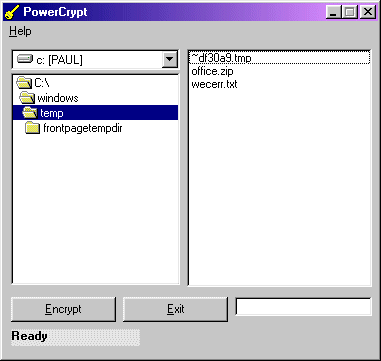The width and height of the screenshot is (381, 361).
Task: Click the drive icon beside c: [PAUL]
Action: pos(25,59)
